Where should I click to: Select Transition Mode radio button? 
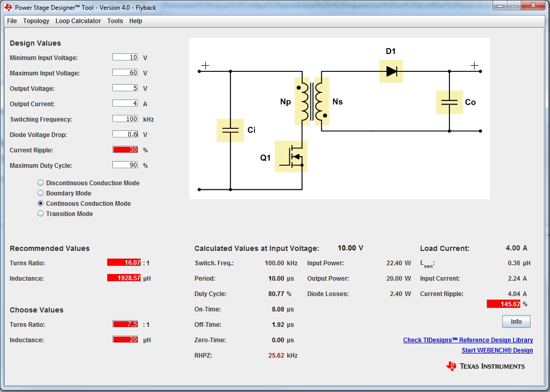(x=41, y=213)
